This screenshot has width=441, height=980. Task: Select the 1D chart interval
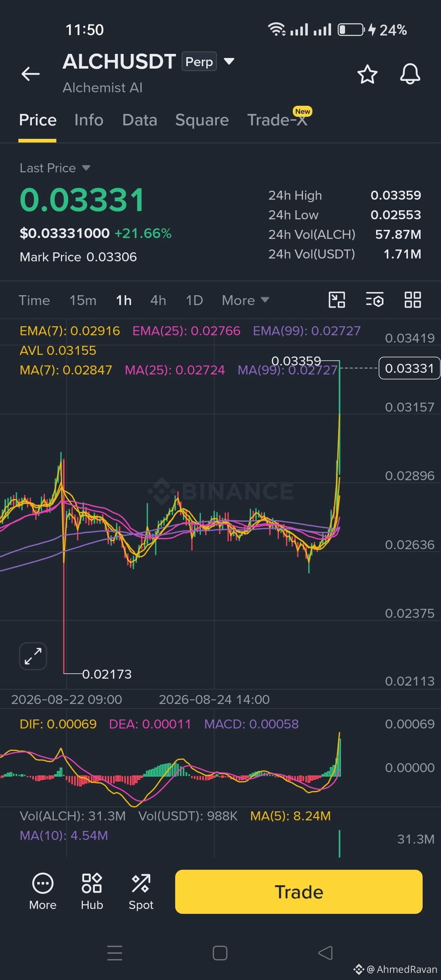click(x=194, y=301)
